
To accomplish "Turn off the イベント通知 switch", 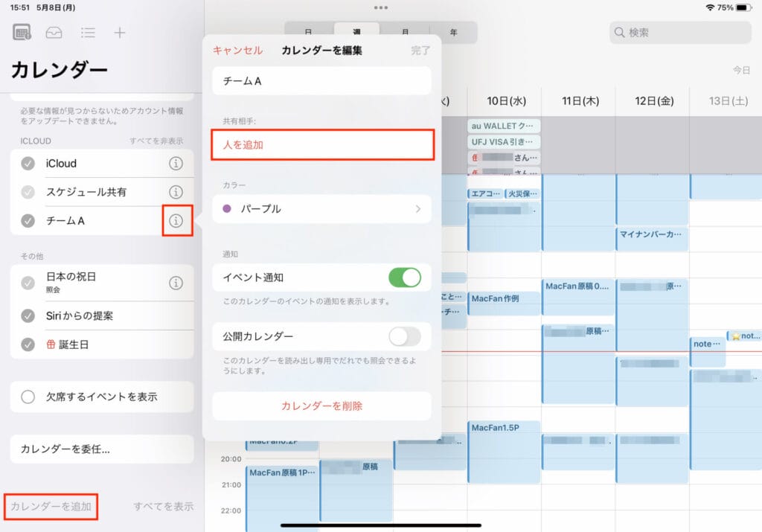I will [404, 278].
